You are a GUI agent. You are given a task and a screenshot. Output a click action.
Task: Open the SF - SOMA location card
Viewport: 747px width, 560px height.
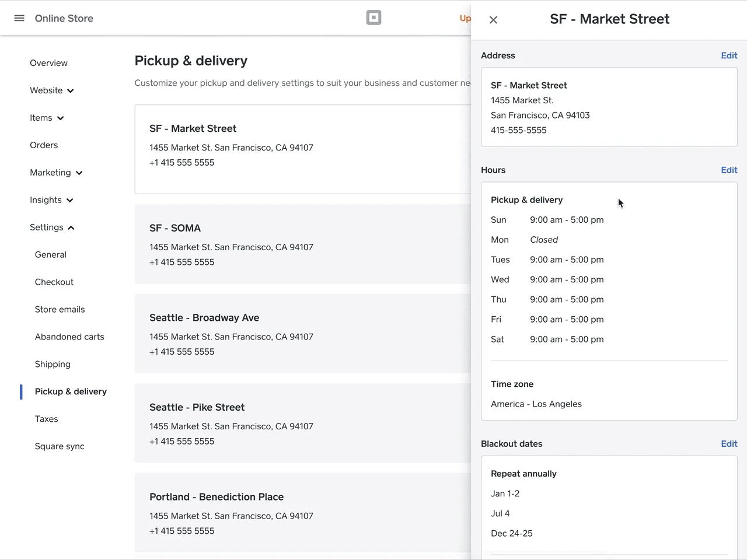pyautogui.click(x=303, y=244)
